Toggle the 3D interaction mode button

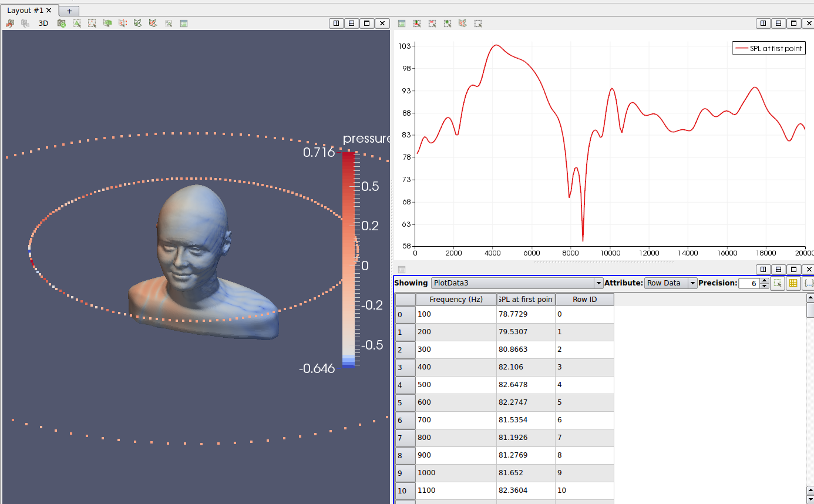pyautogui.click(x=43, y=23)
